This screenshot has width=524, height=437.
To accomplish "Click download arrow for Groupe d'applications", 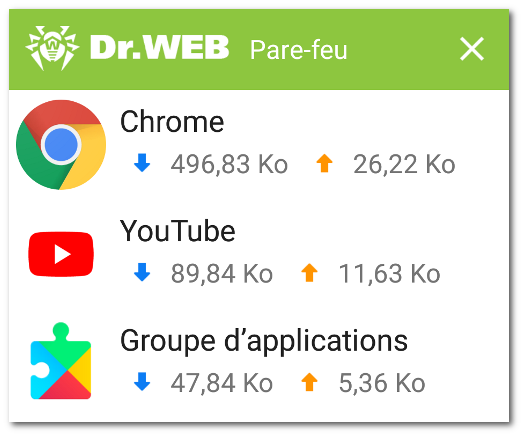I will 142,382.
